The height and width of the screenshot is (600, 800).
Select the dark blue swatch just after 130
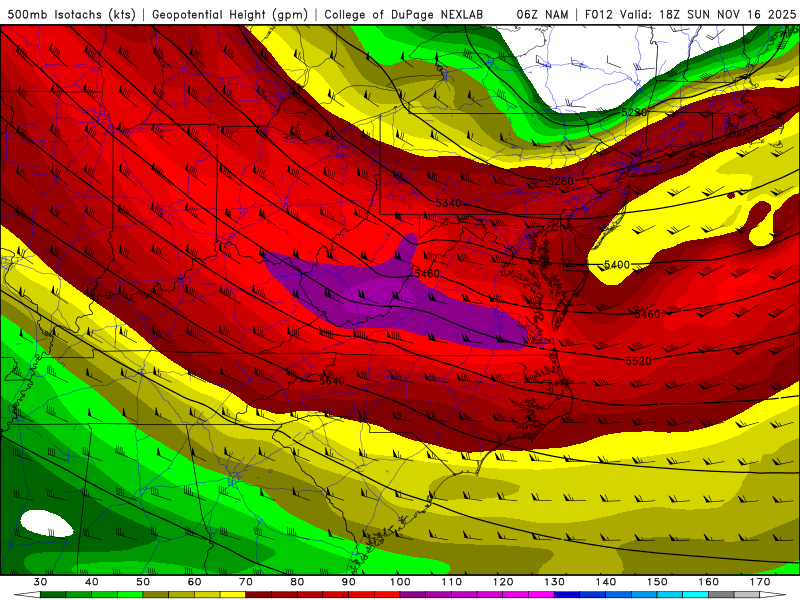pos(567,595)
